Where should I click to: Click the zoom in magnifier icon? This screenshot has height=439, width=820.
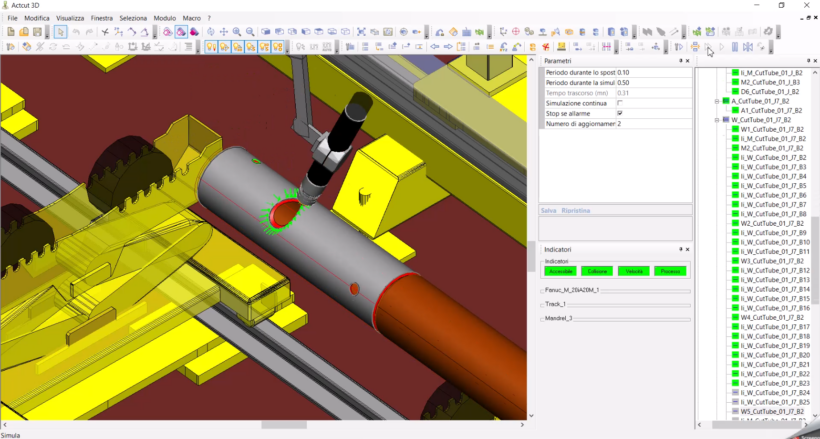[x=237, y=32]
